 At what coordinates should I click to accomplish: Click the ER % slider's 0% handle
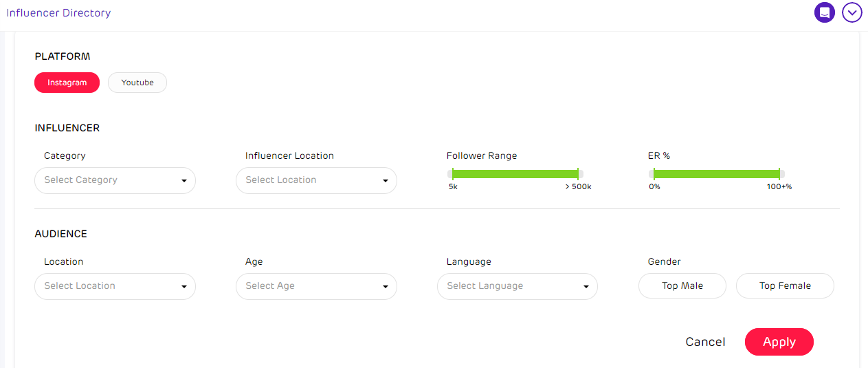(654, 174)
